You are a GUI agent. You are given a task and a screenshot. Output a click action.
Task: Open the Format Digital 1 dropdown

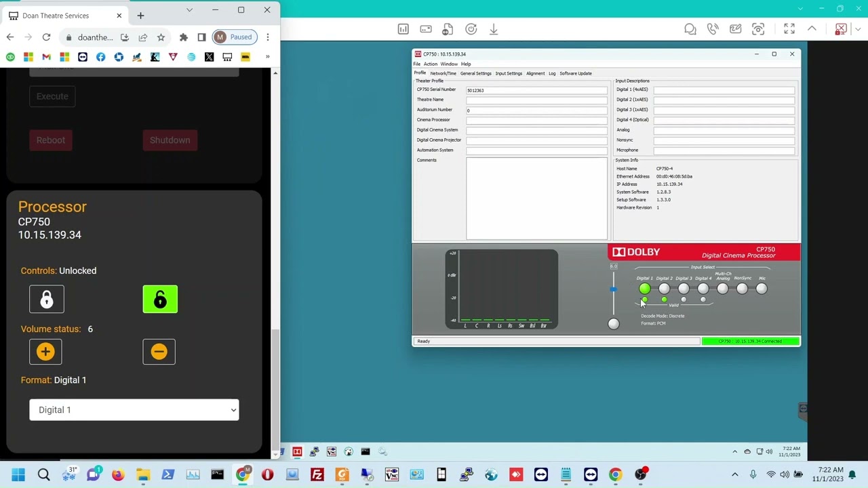coord(134,410)
